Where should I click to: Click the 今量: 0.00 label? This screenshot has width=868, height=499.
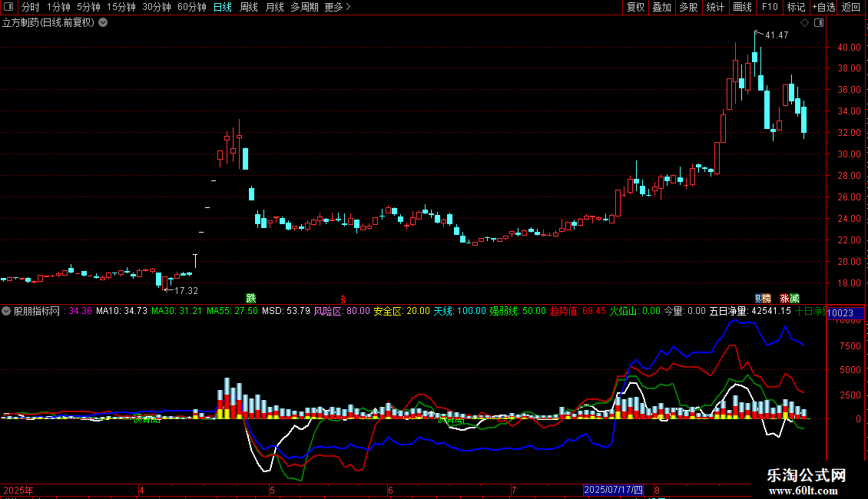(x=684, y=311)
